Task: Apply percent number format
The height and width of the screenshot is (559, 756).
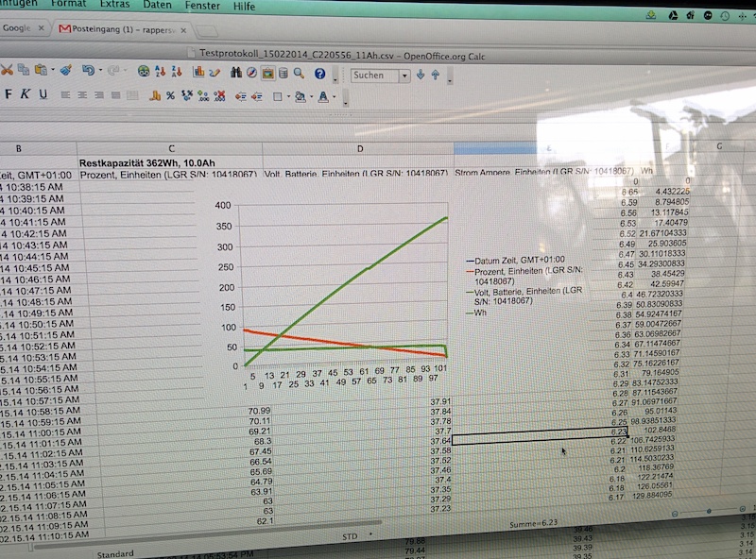Action: (170, 95)
